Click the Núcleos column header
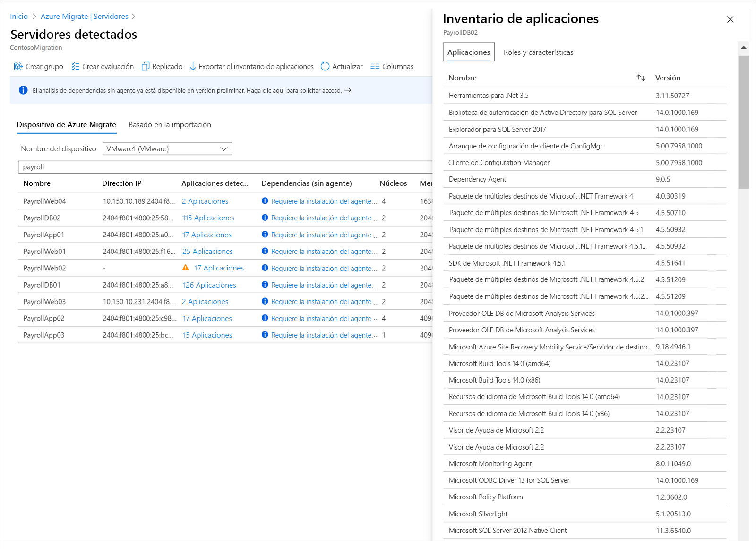756x549 pixels. 393,183
